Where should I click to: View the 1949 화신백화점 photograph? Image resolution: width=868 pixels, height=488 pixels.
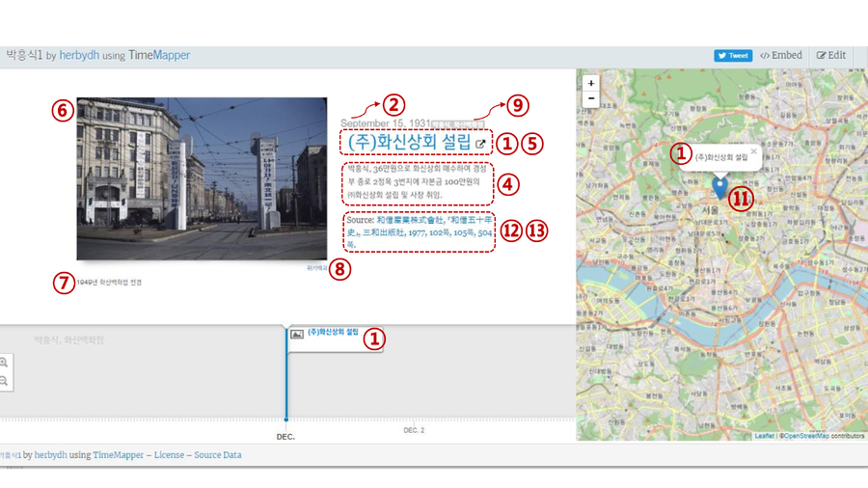[202, 178]
